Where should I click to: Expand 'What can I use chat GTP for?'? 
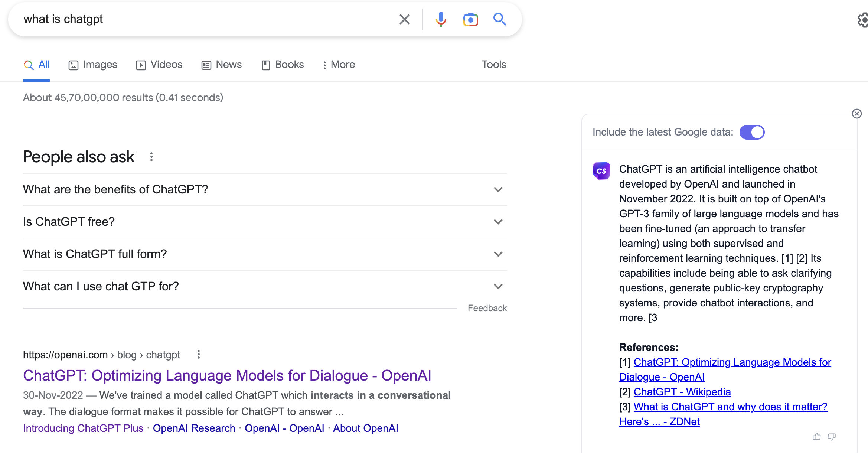498,286
